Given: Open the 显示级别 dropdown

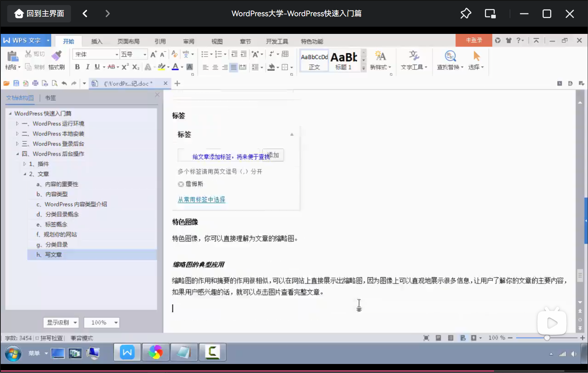Looking at the screenshot, I should pyautogui.click(x=61, y=323).
